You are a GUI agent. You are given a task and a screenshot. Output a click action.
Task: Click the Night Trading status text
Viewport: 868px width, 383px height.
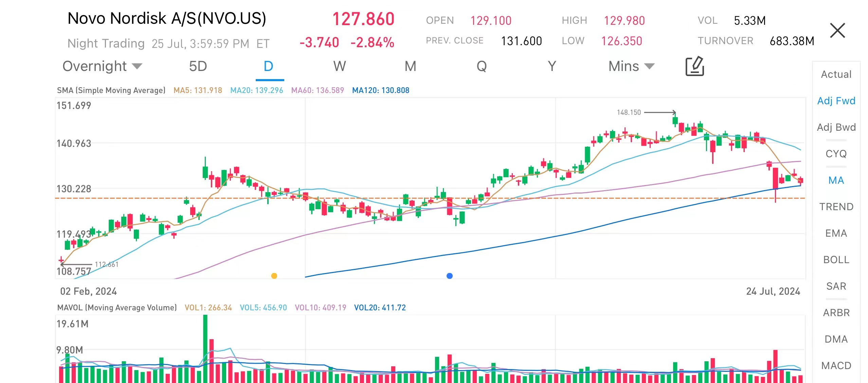click(x=106, y=43)
